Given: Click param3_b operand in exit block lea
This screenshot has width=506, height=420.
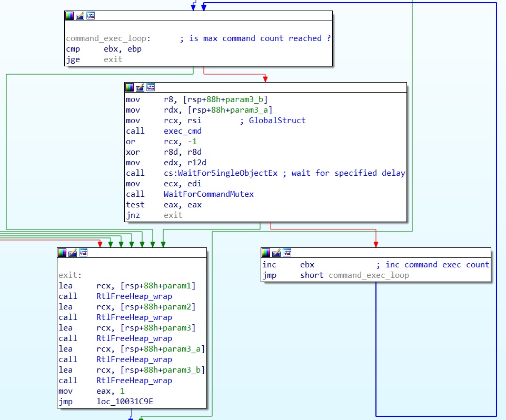Looking at the screenshot, I should 182,370.
